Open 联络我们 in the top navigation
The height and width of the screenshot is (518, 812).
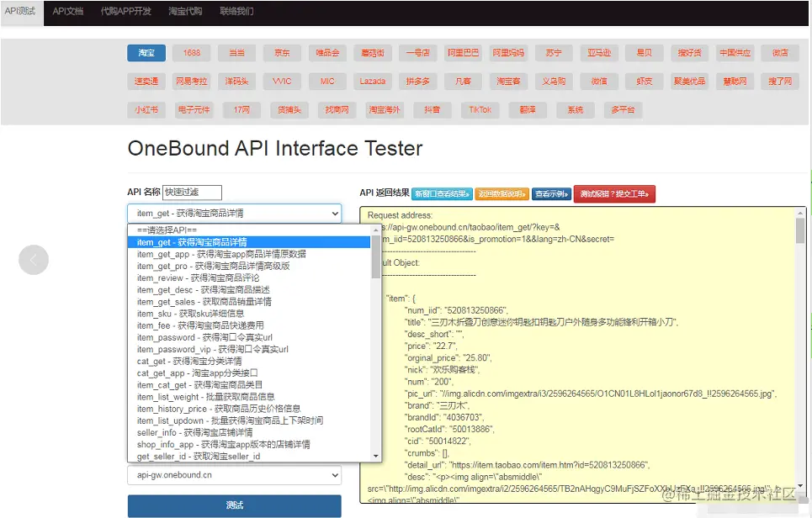tap(236, 12)
